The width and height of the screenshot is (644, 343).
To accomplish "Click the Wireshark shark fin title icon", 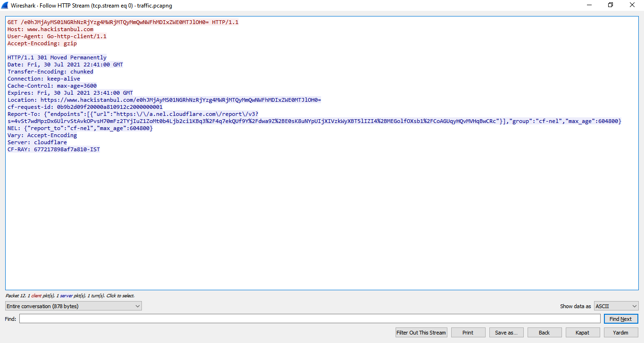I will coord(5,5).
